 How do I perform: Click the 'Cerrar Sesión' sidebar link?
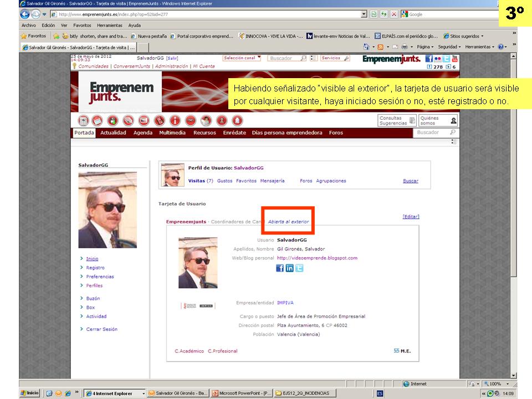[x=101, y=329]
